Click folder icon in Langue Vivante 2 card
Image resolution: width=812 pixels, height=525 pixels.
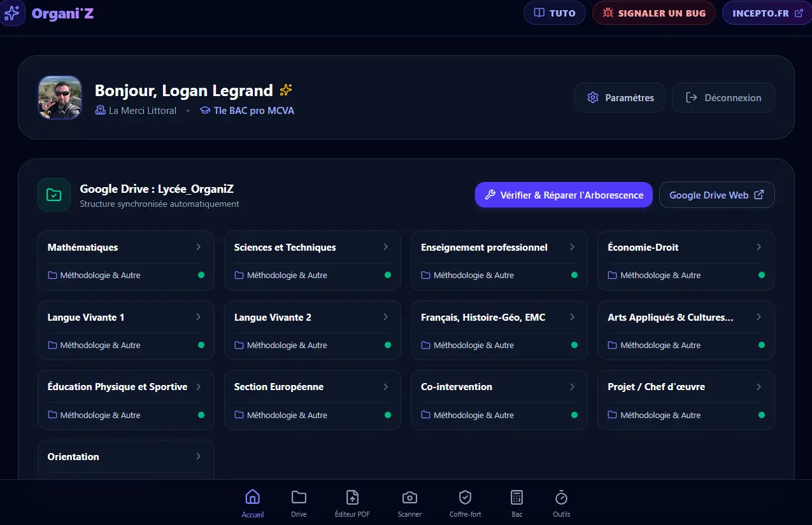(239, 345)
